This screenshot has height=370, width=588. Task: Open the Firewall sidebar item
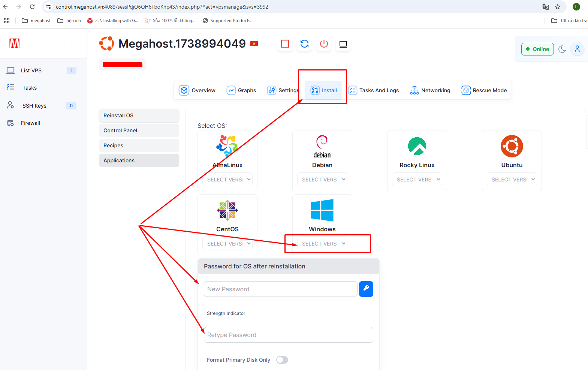point(30,123)
